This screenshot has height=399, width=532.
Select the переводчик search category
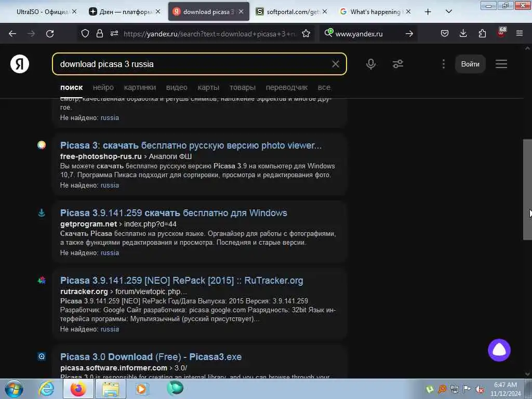[287, 87]
